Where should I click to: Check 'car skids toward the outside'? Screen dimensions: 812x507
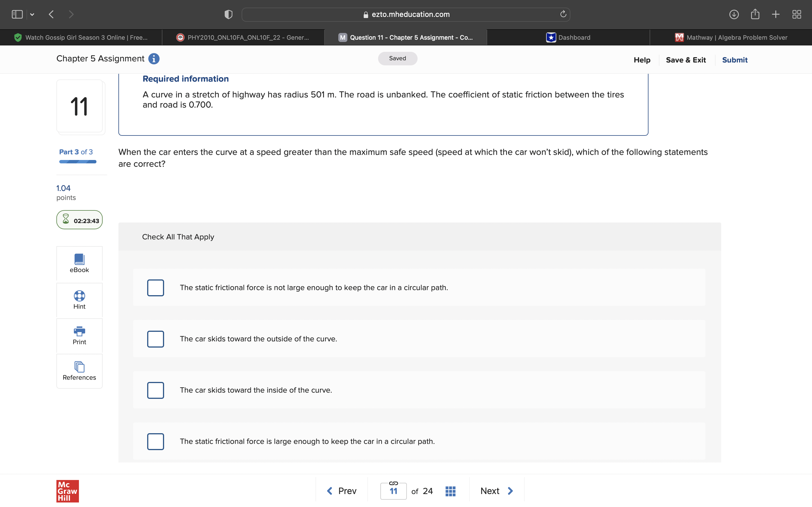click(x=155, y=339)
